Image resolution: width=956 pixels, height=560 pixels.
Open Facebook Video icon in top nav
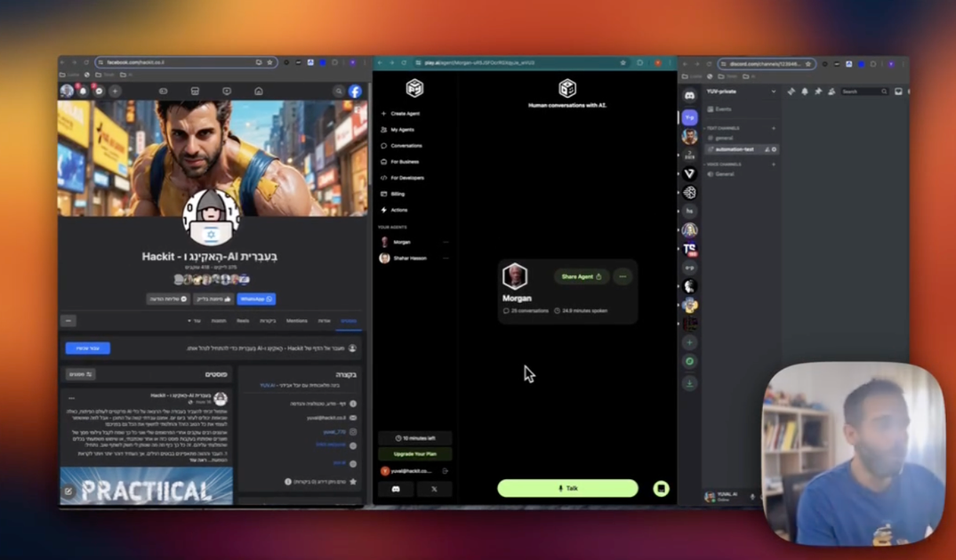227,92
